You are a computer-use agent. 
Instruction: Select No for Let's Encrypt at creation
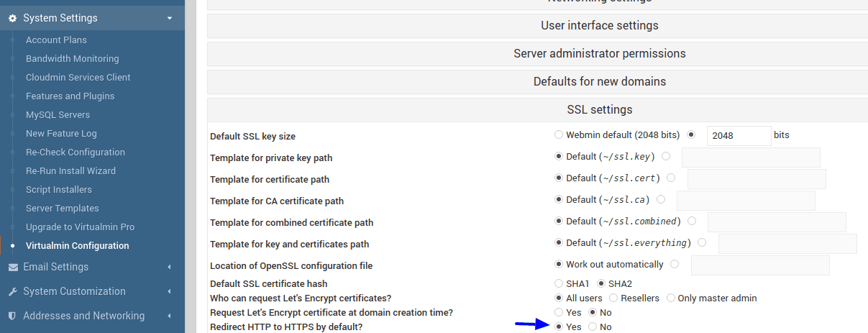593,312
